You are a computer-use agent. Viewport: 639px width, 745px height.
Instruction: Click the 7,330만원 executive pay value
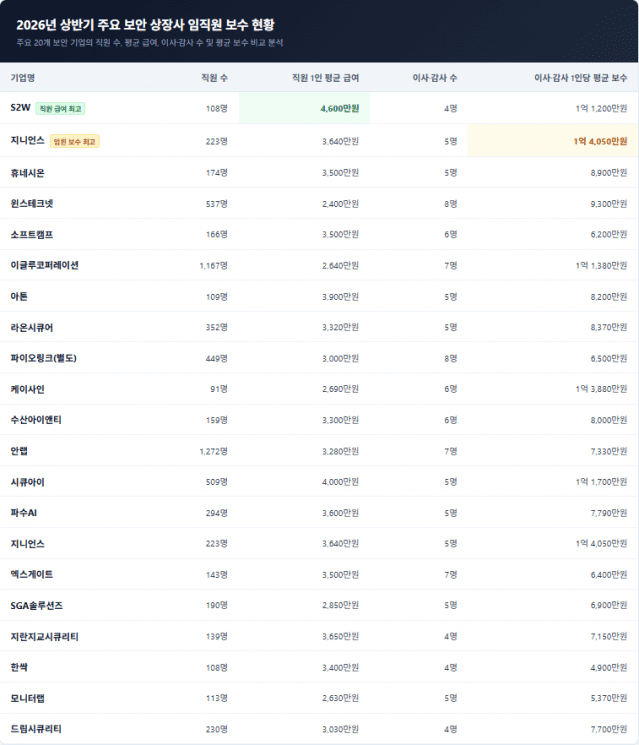tap(609, 451)
